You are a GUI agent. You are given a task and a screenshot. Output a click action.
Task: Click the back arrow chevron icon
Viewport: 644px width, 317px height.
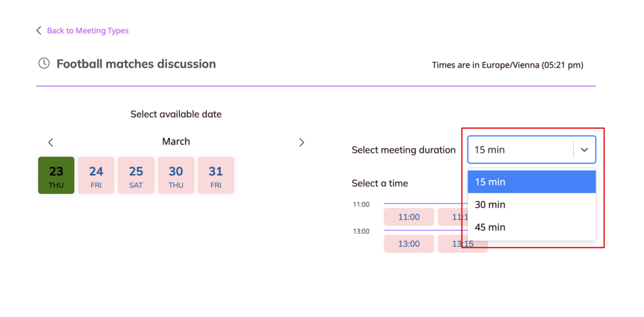39,30
